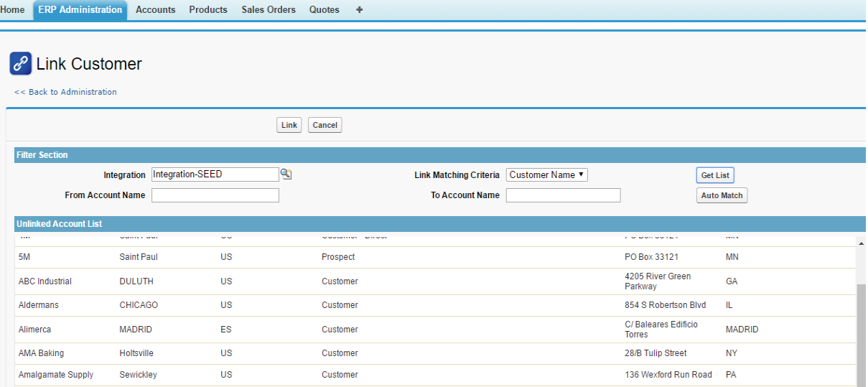Viewport: 868px width, 387px height.
Task: Click the Filter Section header
Action: [440, 155]
